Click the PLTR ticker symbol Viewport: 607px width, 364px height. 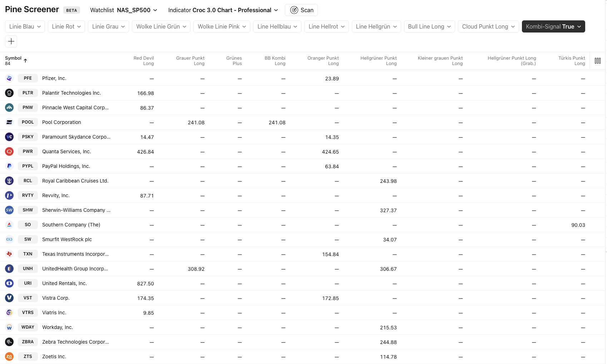(28, 93)
